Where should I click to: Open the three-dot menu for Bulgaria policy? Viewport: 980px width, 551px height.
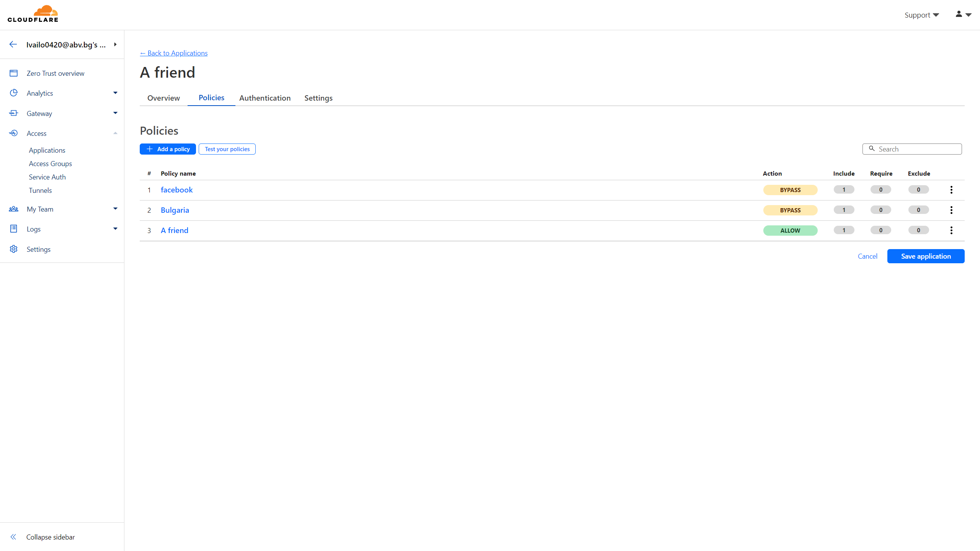(x=951, y=210)
